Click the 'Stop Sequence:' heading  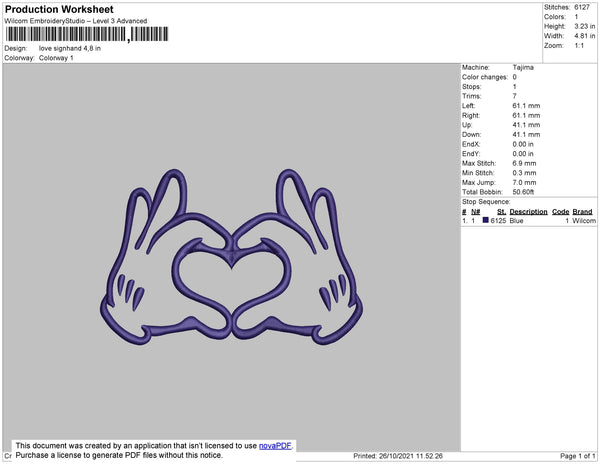[486, 202]
